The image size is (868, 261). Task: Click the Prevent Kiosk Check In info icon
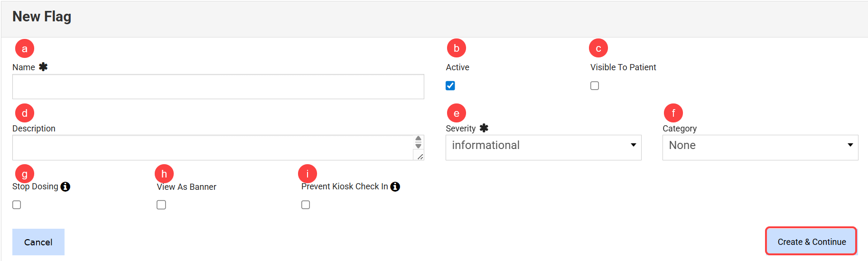[395, 187]
